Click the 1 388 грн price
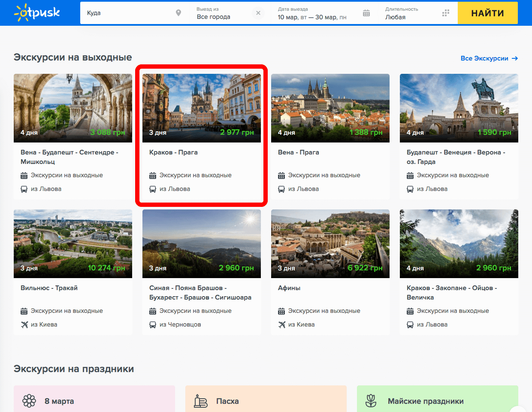The width and height of the screenshot is (532, 412). tap(366, 132)
